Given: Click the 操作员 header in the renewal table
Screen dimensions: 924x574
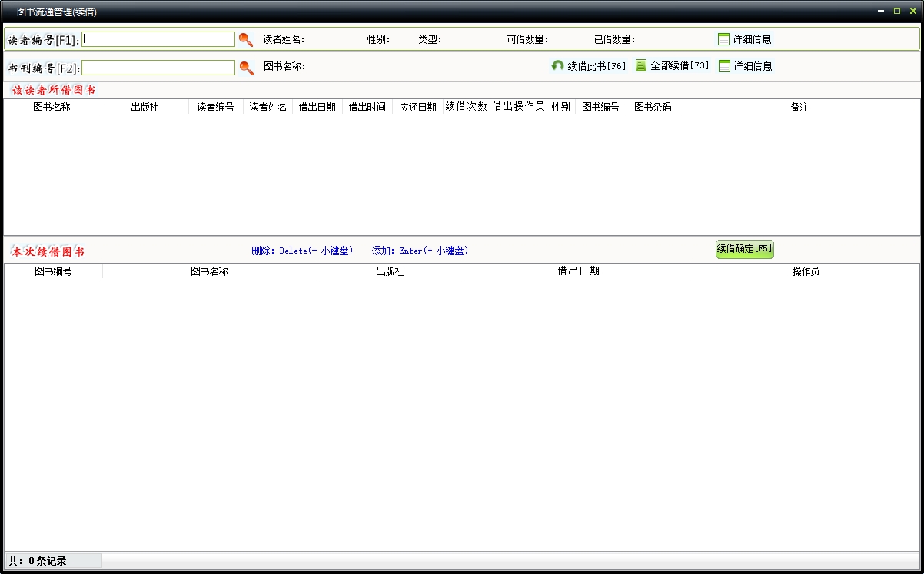Looking at the screenshot, I should point(806,272).
